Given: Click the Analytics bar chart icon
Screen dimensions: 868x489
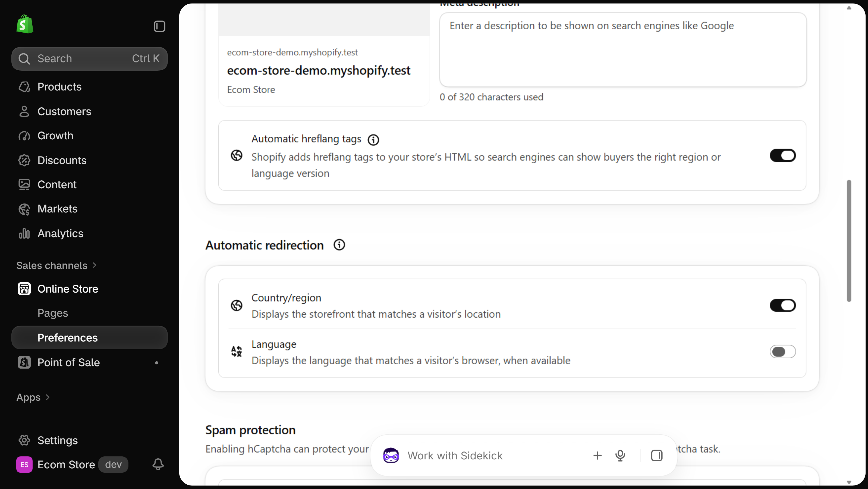Looking at the screenshot, I should pos(24,234).
